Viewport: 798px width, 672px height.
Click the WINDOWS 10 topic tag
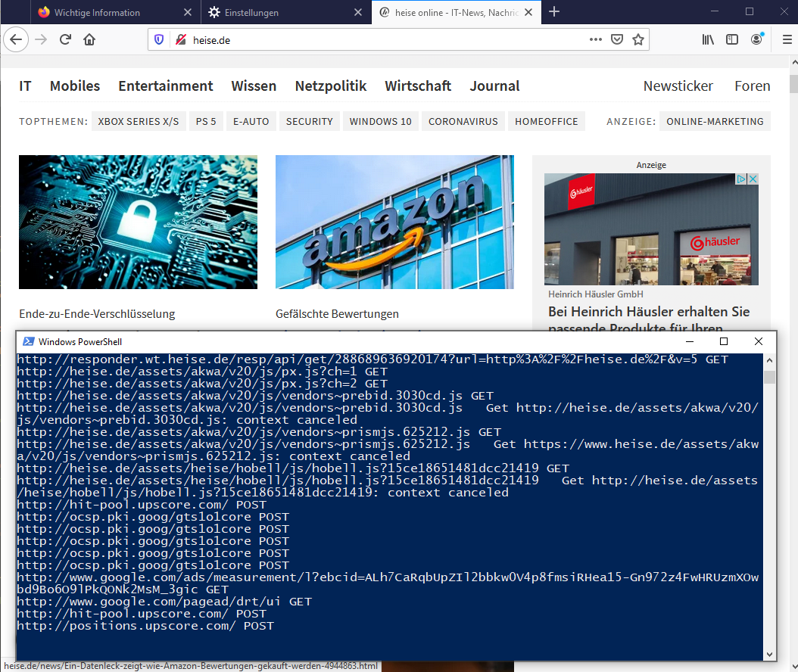pos(380,122)
